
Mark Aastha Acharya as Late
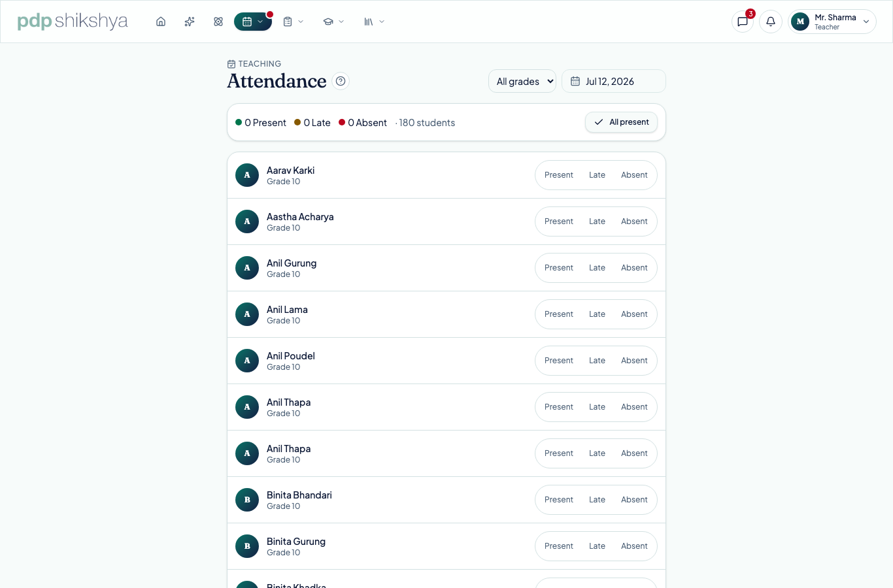tap(597, 221)
